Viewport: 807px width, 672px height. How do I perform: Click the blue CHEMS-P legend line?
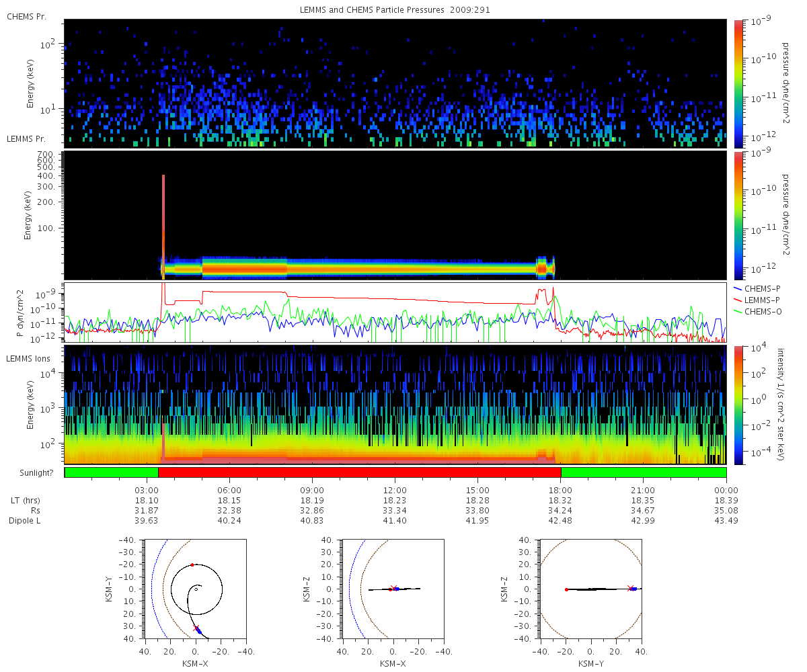point(738,288)
